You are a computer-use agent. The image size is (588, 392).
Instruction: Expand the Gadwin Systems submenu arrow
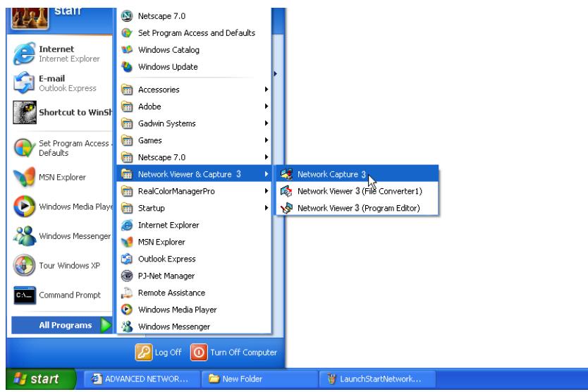point(267,123)
